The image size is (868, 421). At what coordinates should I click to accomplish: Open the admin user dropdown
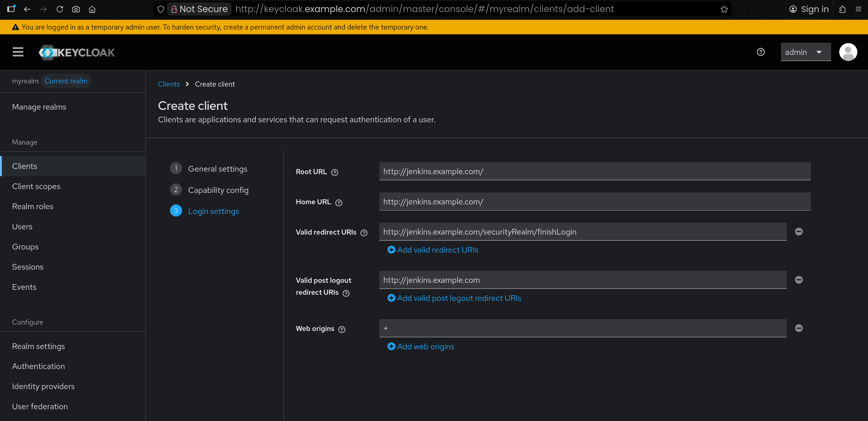pyautogui.click(x=806, y=52)
